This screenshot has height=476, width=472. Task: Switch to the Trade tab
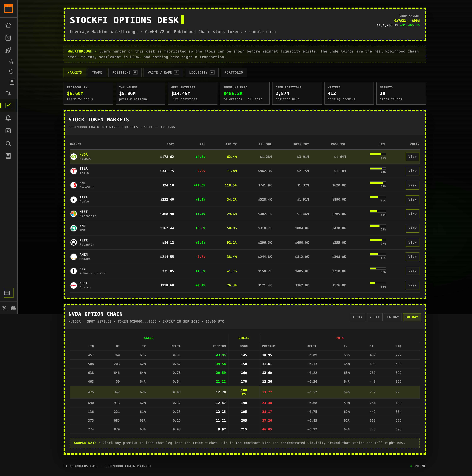tap(97, 72)
